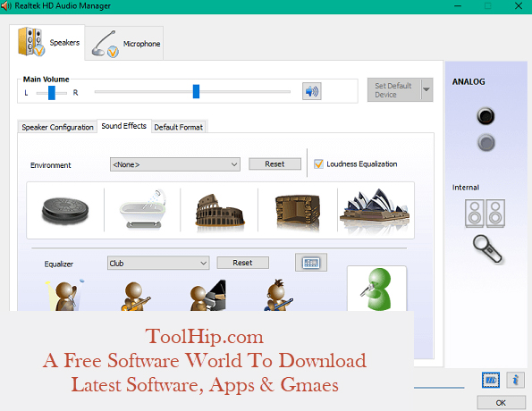
Task: Click the black analog audio jack
Action: [486, 116]
